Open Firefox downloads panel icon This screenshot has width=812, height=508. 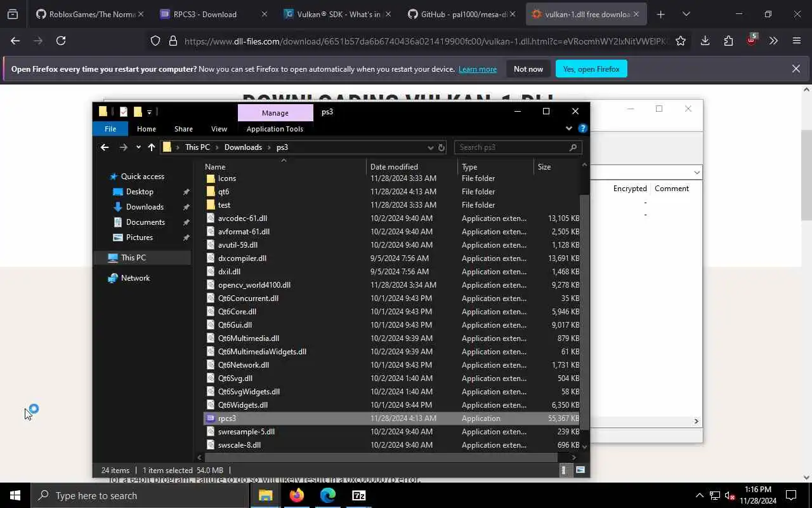705,41
